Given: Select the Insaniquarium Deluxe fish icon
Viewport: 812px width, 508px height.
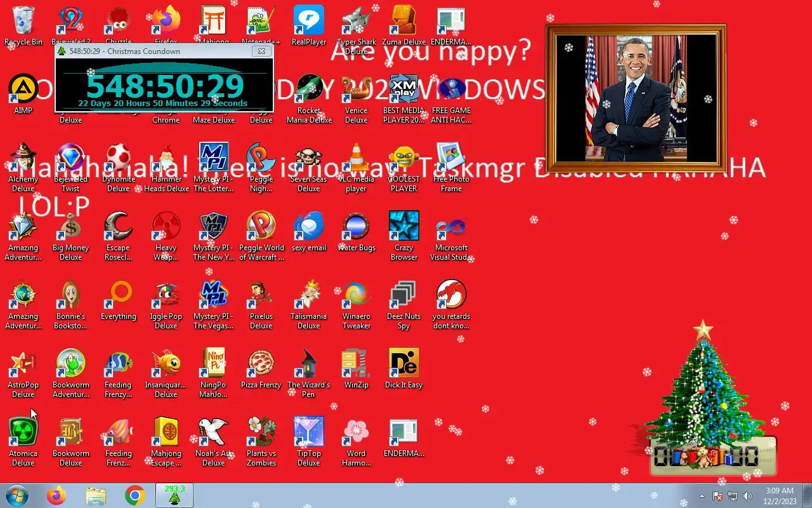Looking at the screenshot, I should tap(166, 373).
